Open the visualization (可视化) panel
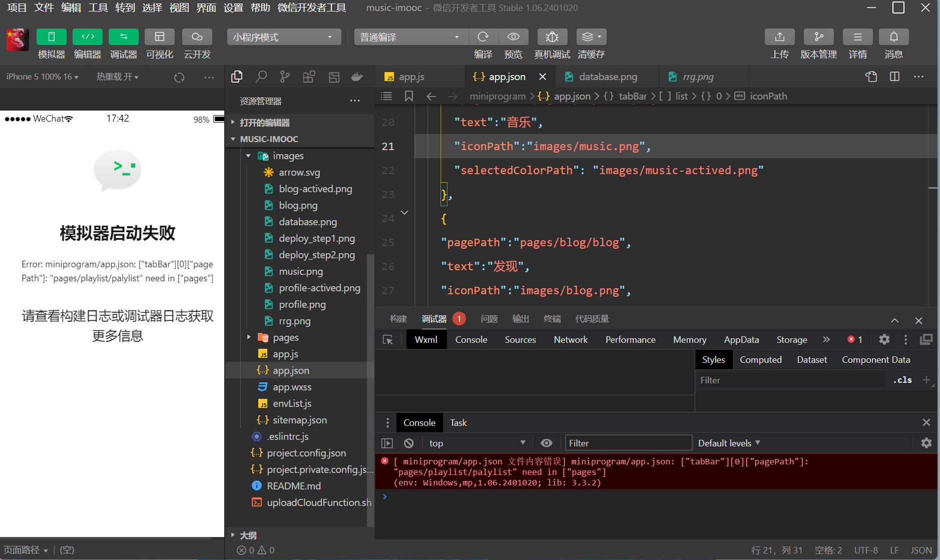 [x=160, y=37]
